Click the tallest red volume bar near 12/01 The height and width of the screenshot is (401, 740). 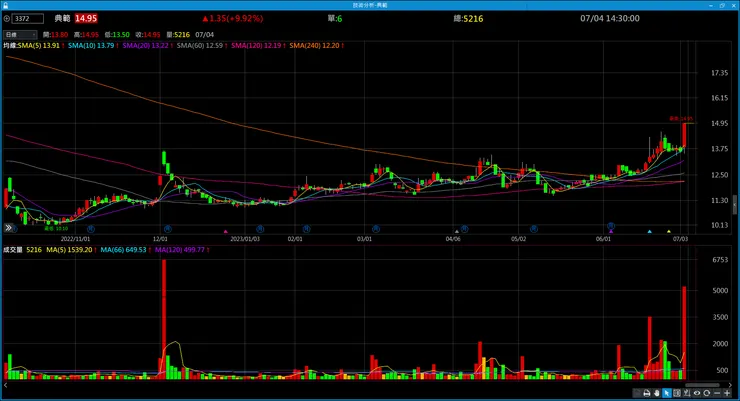pos(164,319)
